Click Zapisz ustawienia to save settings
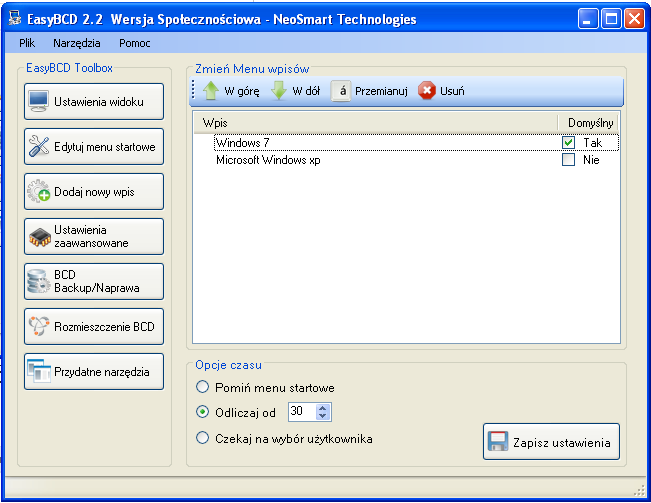 551,442
